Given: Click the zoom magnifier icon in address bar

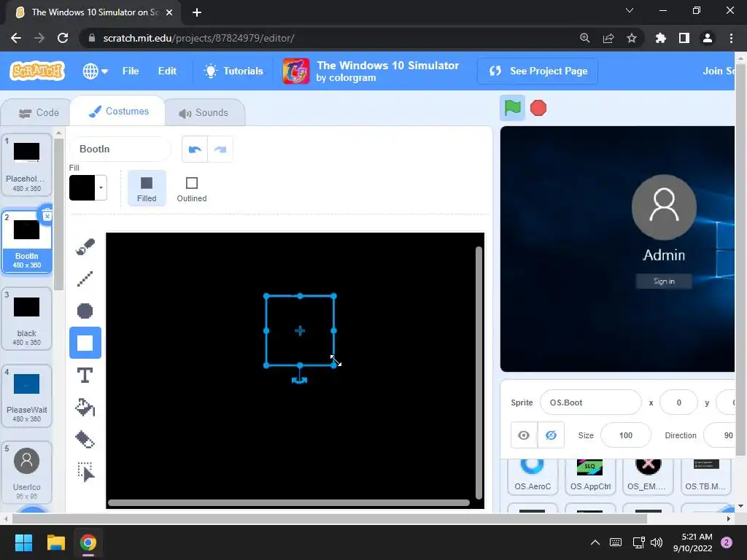Looking at the screenshot, I should [x=585, y=38].
